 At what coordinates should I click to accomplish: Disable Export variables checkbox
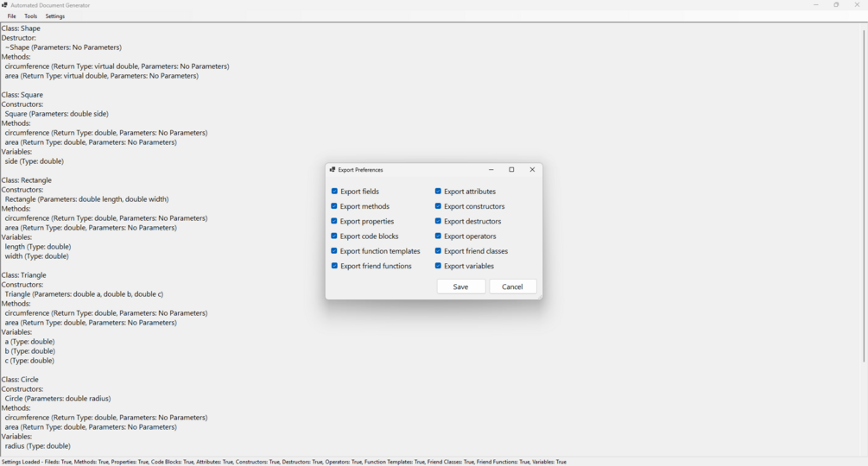[438, 266]
